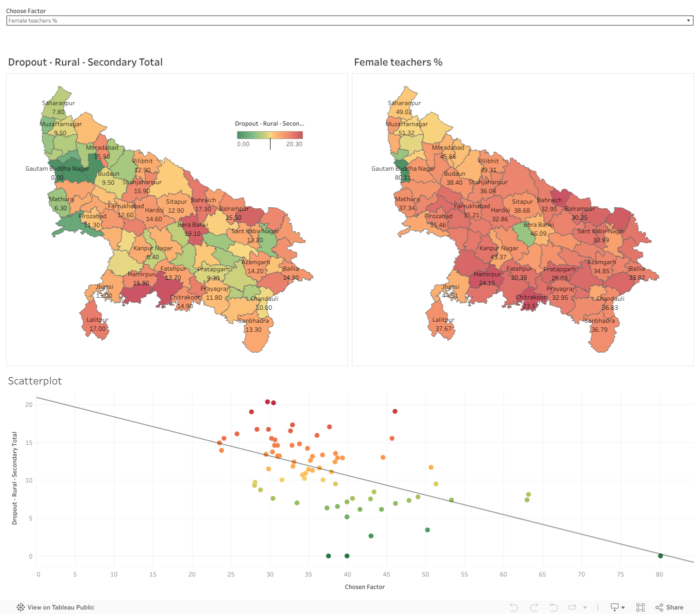Click the x-axis tick label 65

[x=542, y=574]
